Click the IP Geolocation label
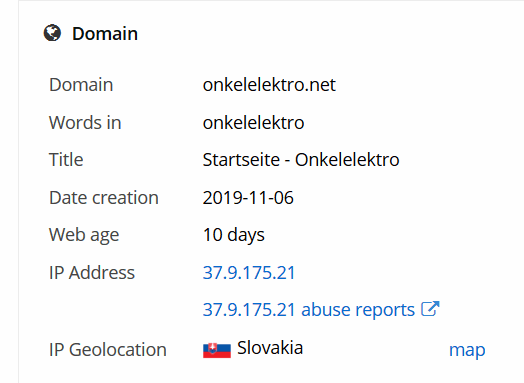 [108, 350]
